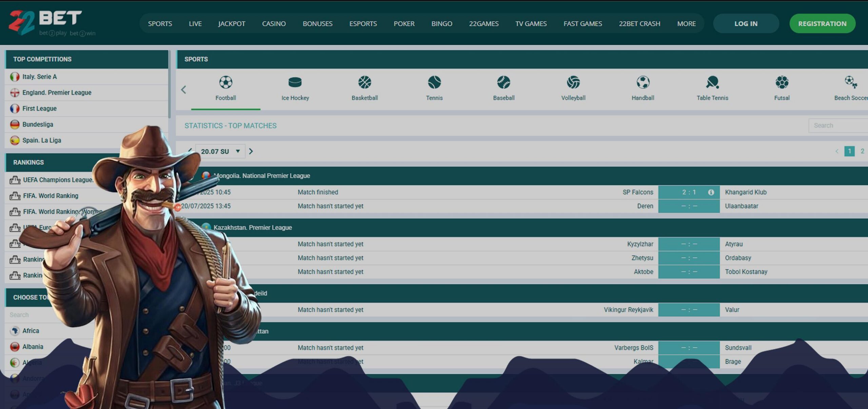
Task: Open the Baseball sport category
Action: (x=504, y=82)
